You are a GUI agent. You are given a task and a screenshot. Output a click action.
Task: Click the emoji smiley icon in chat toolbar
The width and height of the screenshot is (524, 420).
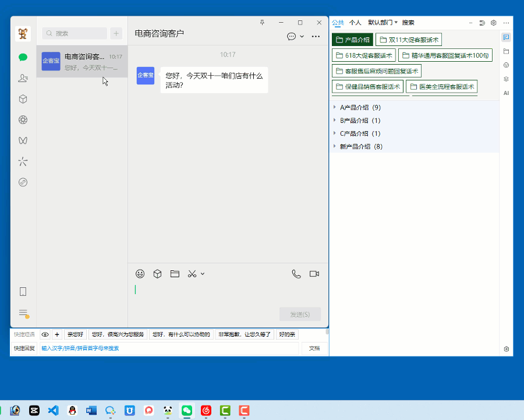(x=140, y=274)
